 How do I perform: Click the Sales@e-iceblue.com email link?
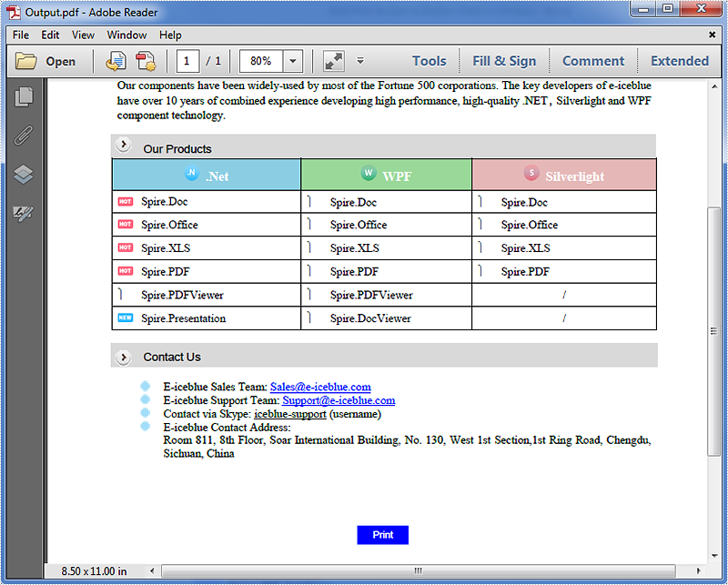click(x=320, y=387)
